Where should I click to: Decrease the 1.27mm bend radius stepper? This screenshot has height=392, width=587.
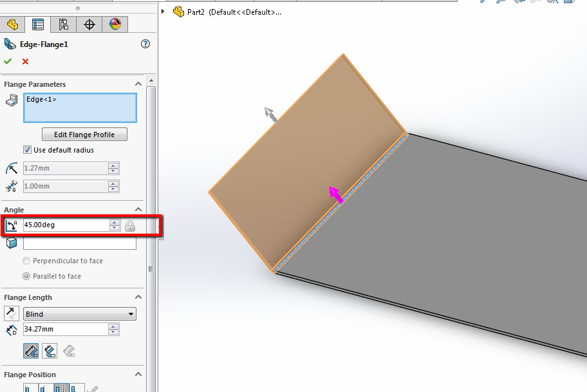(x=113, y=171)
